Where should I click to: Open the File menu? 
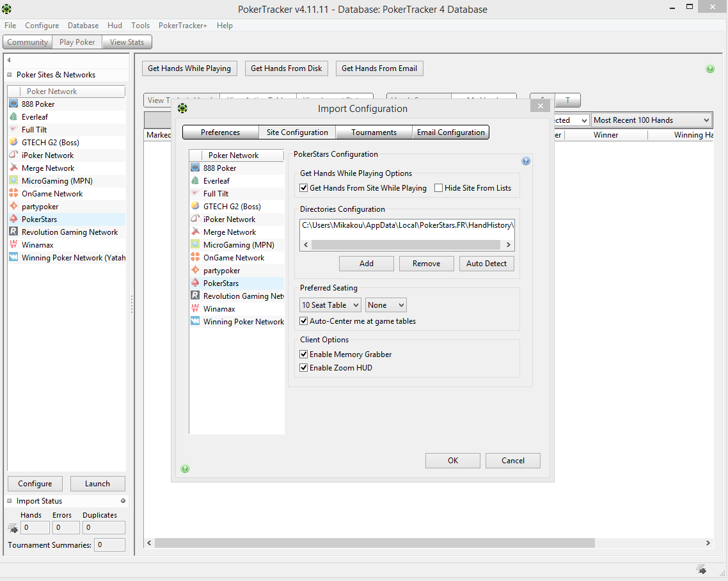point(10,26)
